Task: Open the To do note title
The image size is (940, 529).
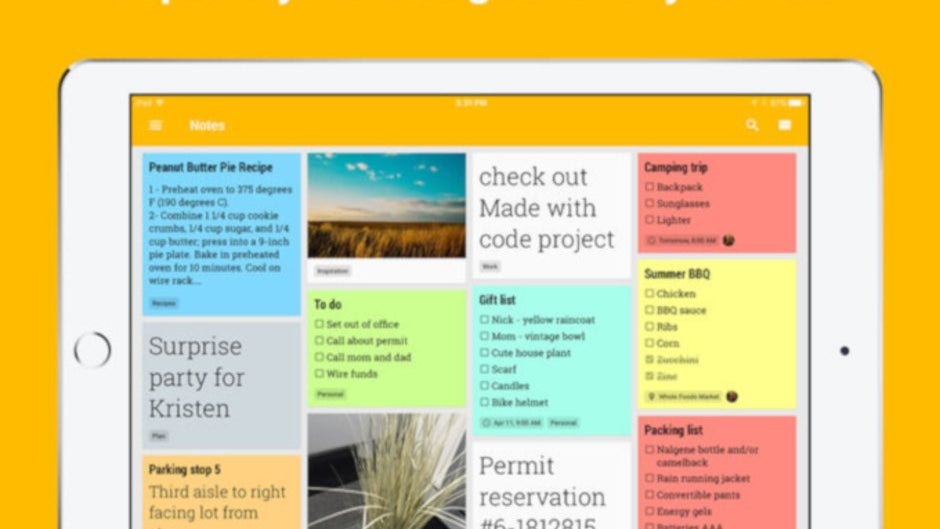Action: [328, 305]
